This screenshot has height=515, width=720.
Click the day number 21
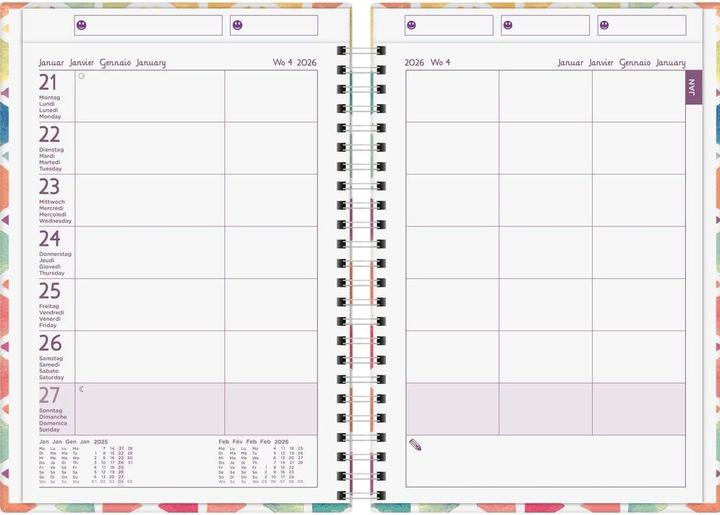48,83
